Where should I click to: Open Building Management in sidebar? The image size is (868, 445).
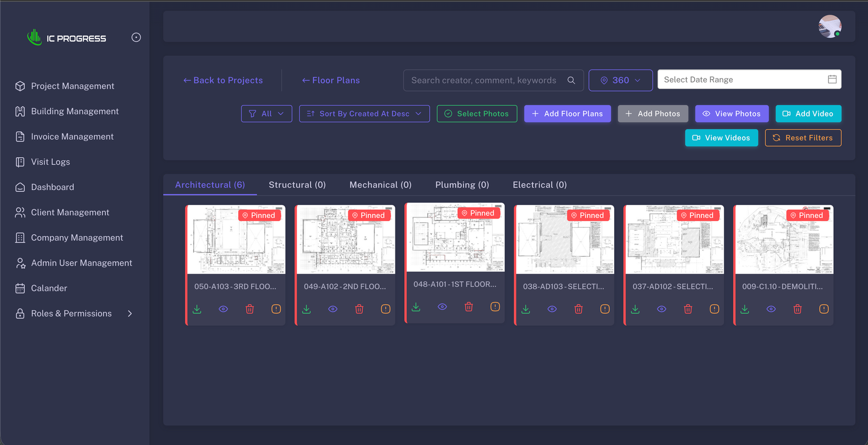tap(75, 111)
